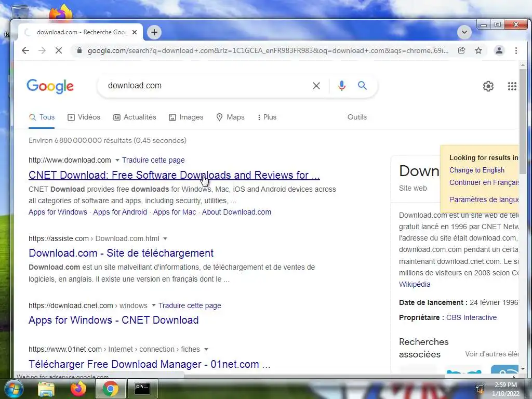Open the Apps for Android sitelink

(120, 212)
